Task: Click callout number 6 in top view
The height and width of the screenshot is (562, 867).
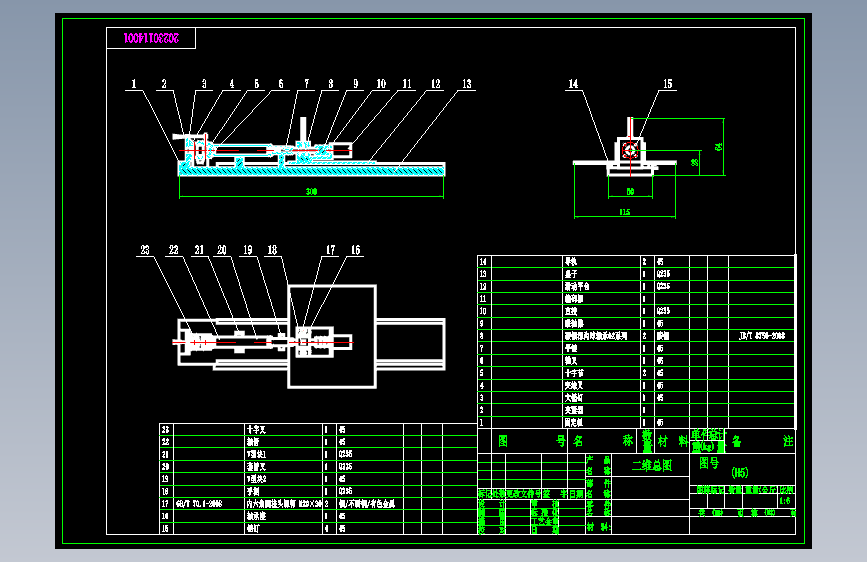Action: point(281,84)
